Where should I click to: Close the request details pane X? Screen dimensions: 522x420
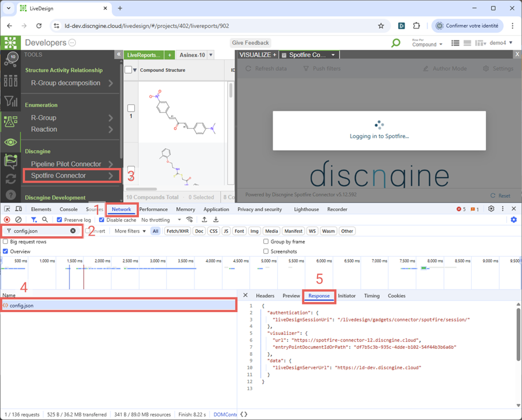(245, 295)
